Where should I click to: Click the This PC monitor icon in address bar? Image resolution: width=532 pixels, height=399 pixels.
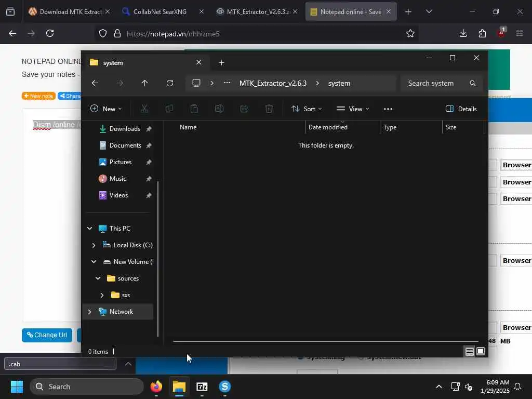pos(196,83)
